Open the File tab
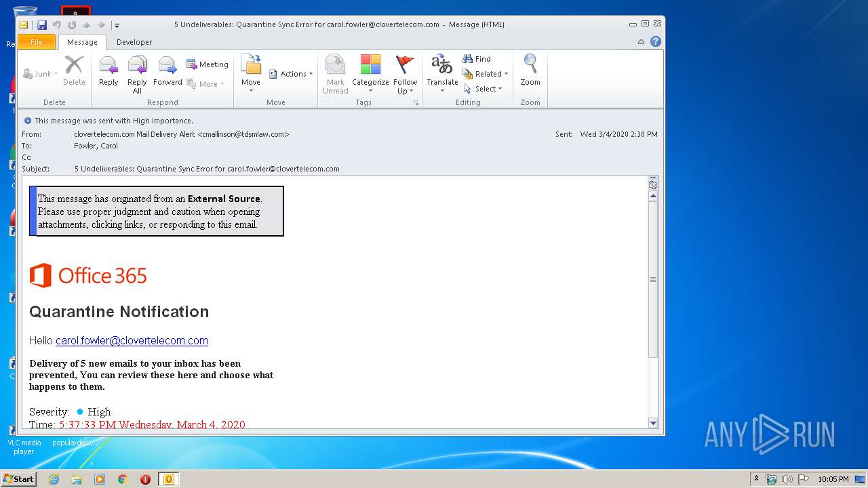The image size is (868, 488). (37, 42)
